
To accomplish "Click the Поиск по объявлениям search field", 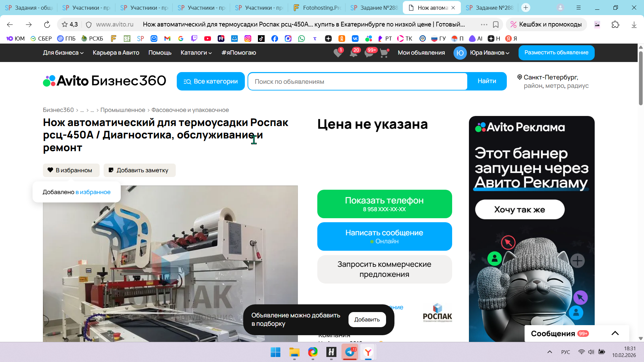I will 357,81.
